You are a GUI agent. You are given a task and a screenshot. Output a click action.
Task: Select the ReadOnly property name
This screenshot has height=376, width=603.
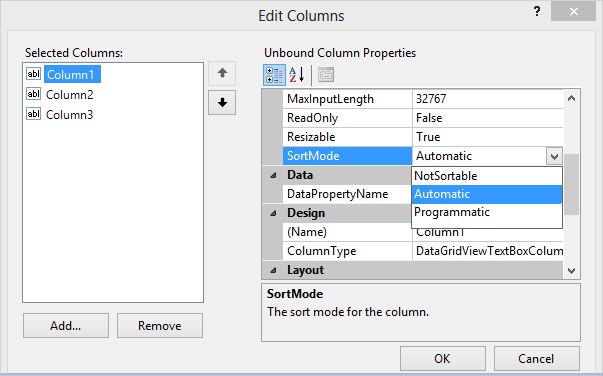(347, 118)
